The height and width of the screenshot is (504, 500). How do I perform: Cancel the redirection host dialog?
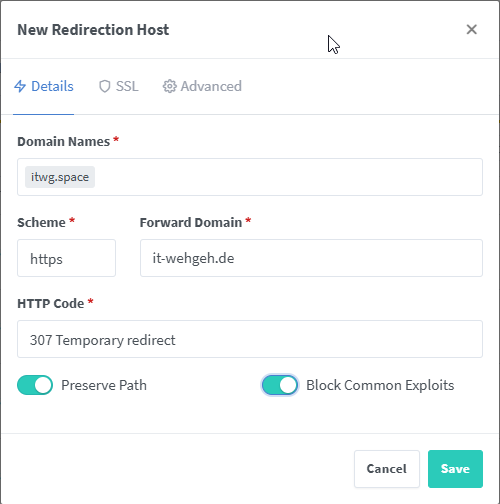387,469
